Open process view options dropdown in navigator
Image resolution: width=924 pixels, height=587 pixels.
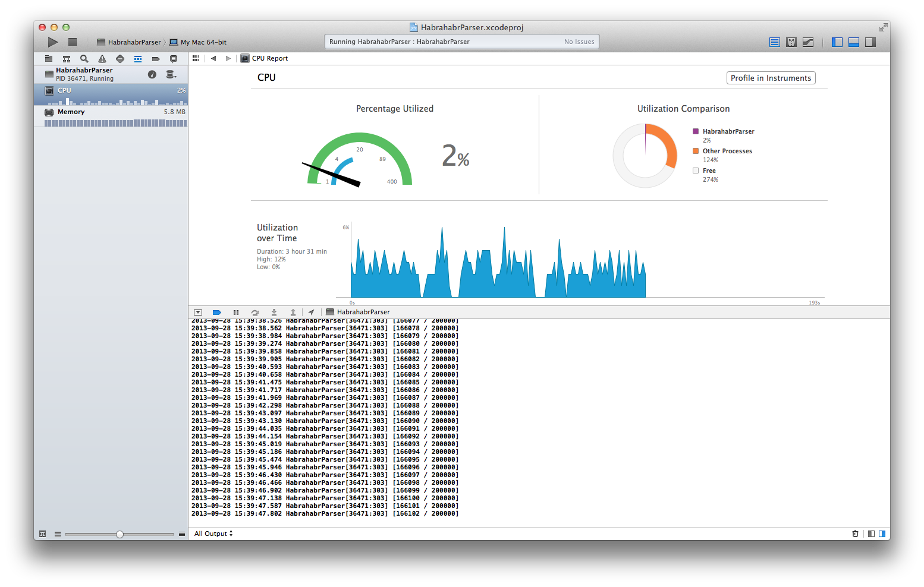coord(171,74)
